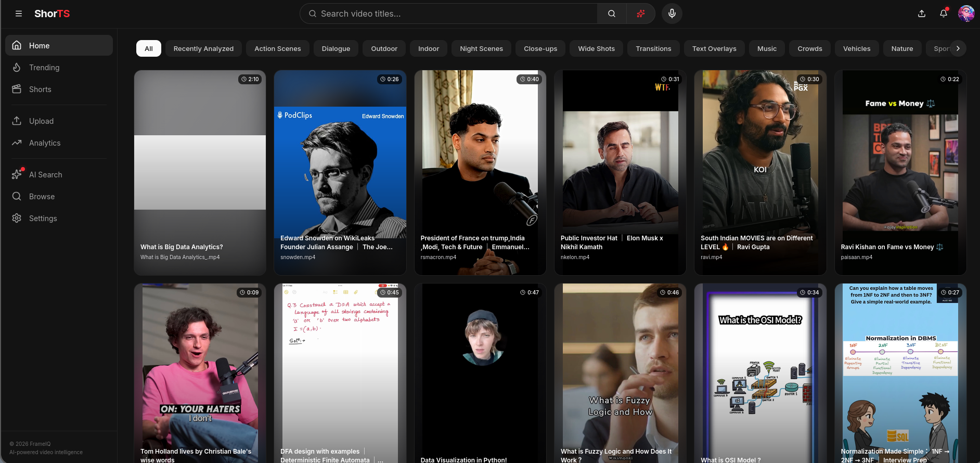
Task: Filter by Dialogue
Action: click(x=336, y=48)
